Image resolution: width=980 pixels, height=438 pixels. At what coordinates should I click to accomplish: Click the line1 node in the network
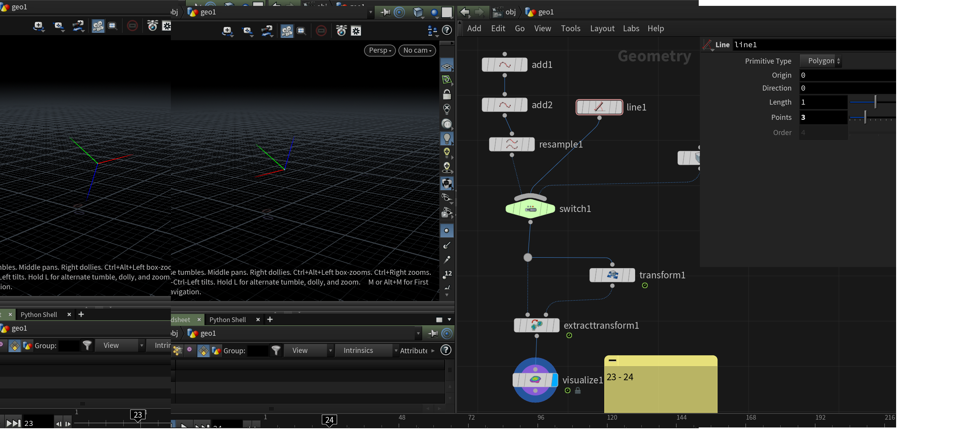tap(599, 107)
